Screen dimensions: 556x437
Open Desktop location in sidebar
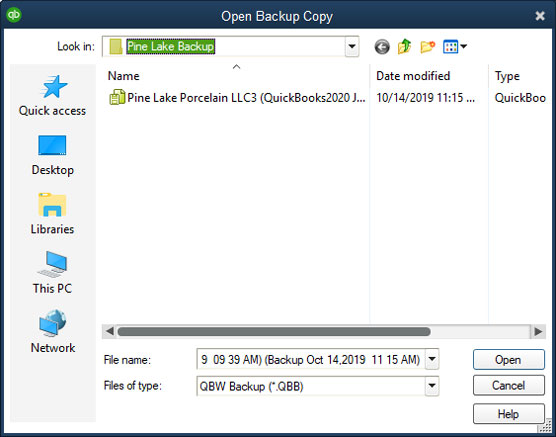[x=52, y=155]
